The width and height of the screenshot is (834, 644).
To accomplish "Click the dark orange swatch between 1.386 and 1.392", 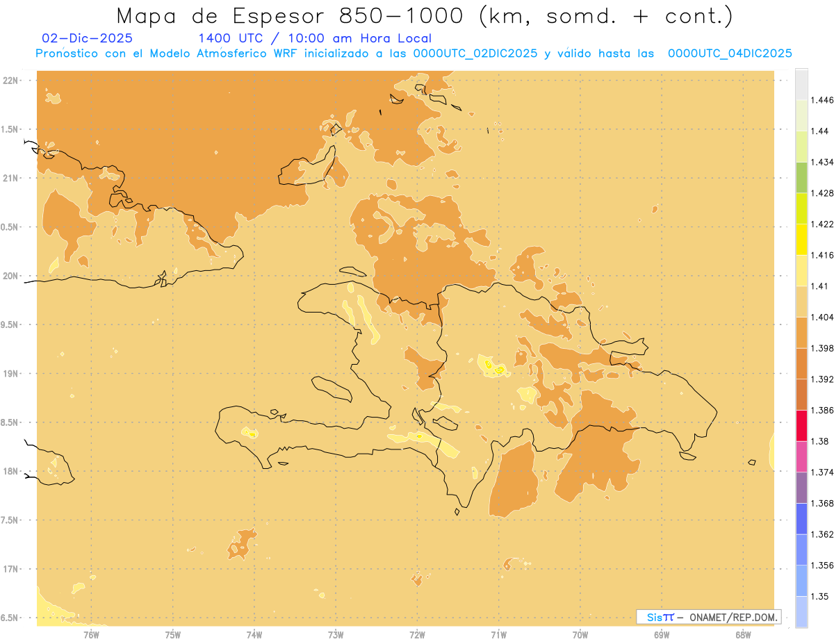I will click(801, 394).
